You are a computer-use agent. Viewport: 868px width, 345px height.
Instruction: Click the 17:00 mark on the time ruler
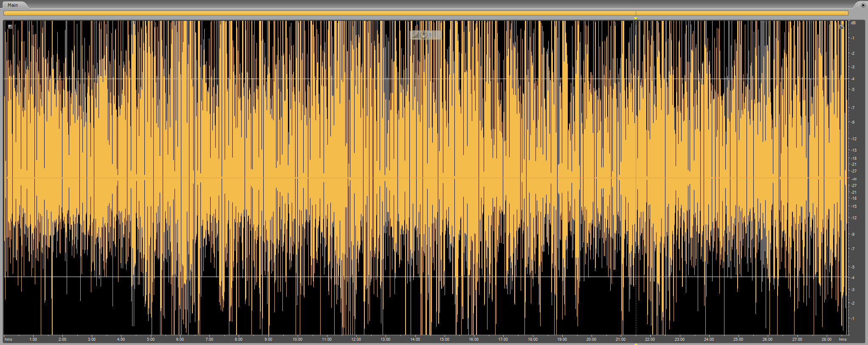coord(503,339)
